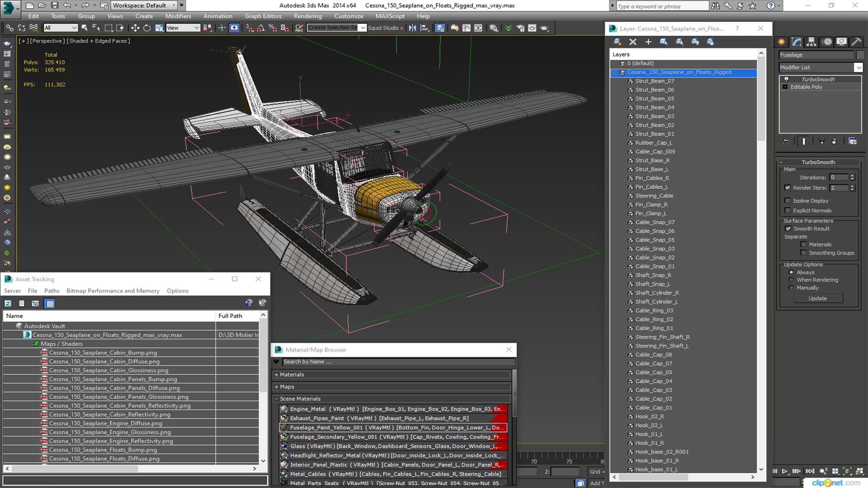
Task: Open the Paths menu in Asset Tracking
Action: coord(52,291)
